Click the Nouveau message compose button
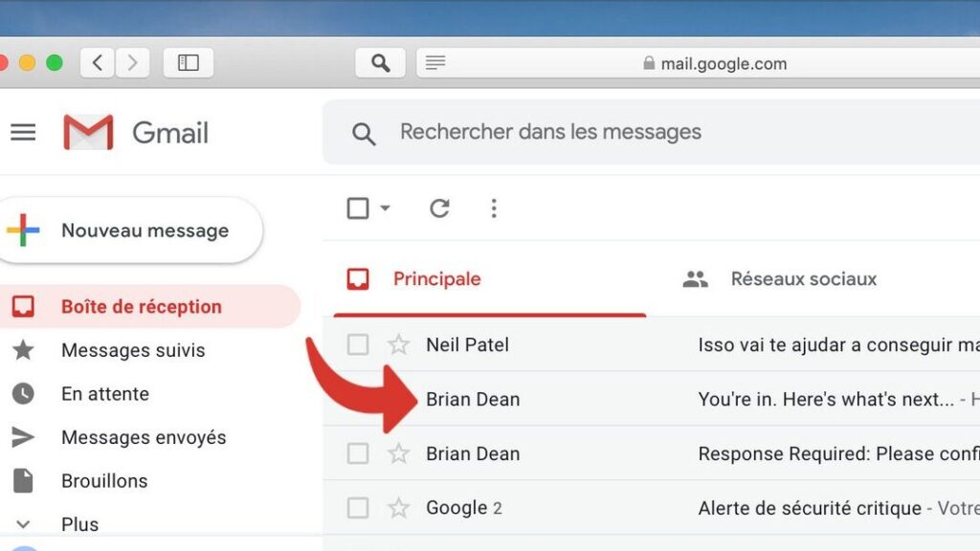 pos(130,230)
